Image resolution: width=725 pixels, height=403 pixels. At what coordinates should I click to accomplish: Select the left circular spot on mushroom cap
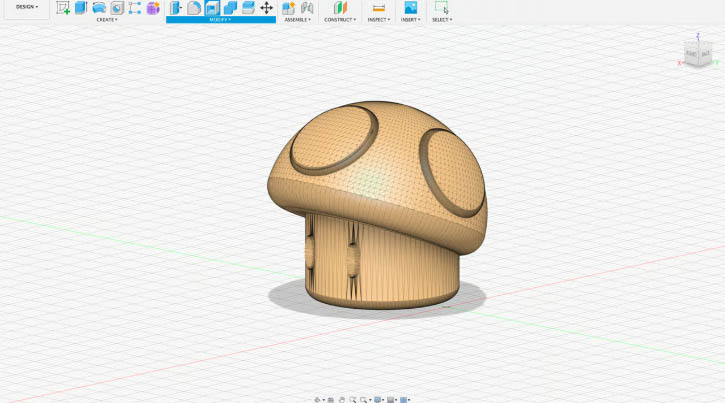[x=334, y=140]
